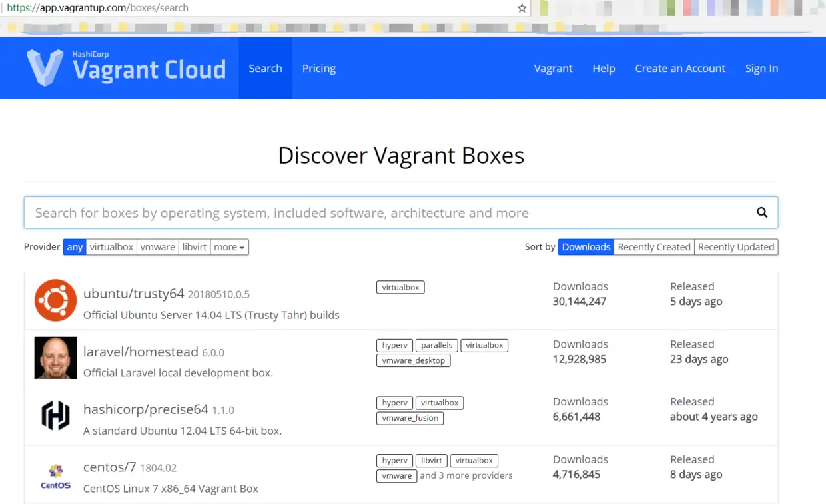The height and width of the screenshot is (504, 826).
Task: Bookmark page with star icon
Action: tap(522, 8)
